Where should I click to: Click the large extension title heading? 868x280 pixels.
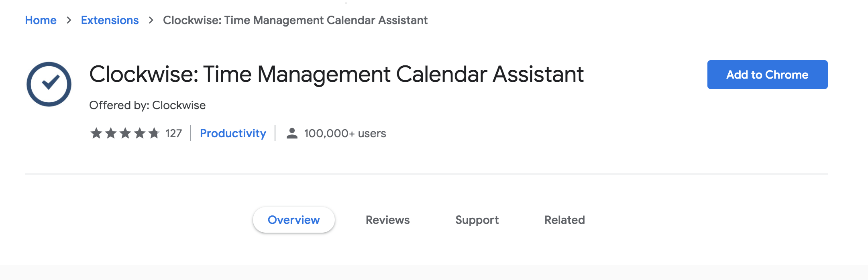pyautogui.click(x=336, y=74)
